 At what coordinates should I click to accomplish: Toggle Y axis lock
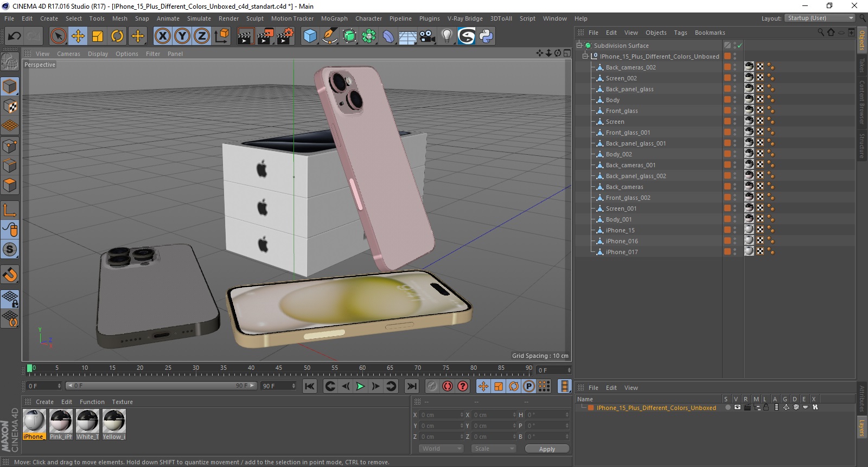182,36
